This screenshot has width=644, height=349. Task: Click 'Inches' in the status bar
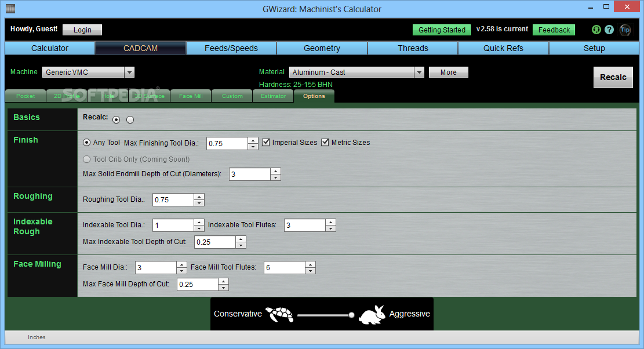pyautogui.click(x=37, y=337)
